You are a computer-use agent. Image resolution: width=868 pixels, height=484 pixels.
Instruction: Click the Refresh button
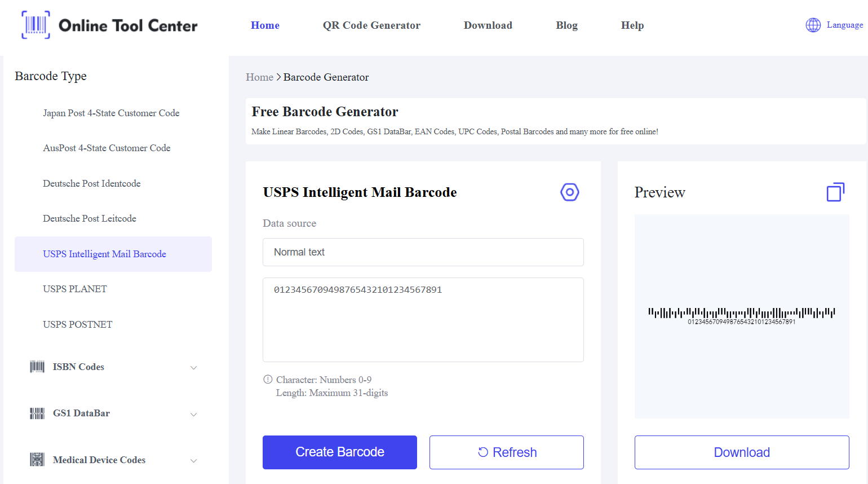(507, 452)
